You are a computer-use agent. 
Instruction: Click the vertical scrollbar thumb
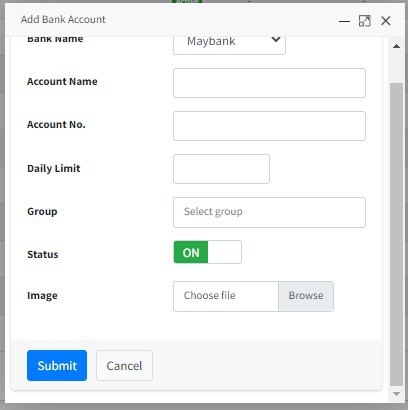point(396,235)
